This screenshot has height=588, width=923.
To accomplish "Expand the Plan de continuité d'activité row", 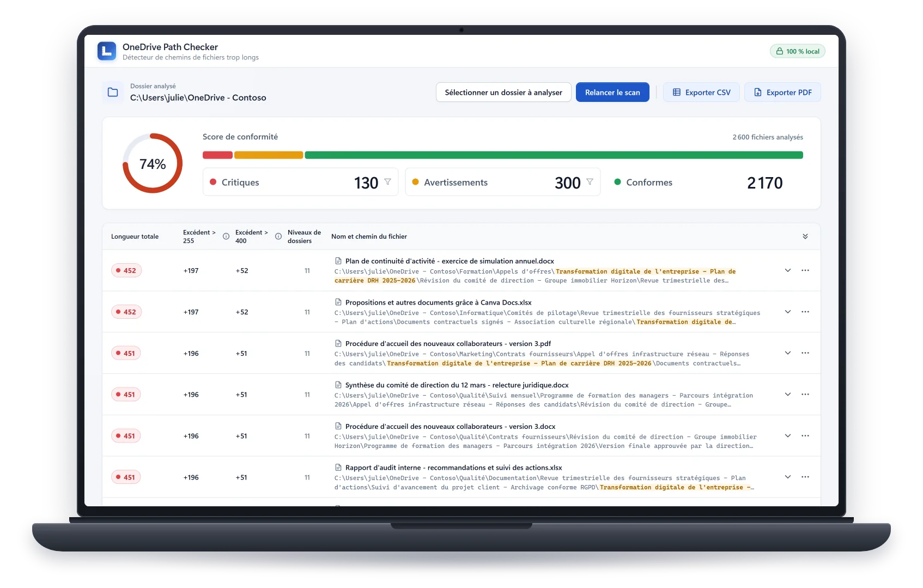I will click(x=788, y=270).
